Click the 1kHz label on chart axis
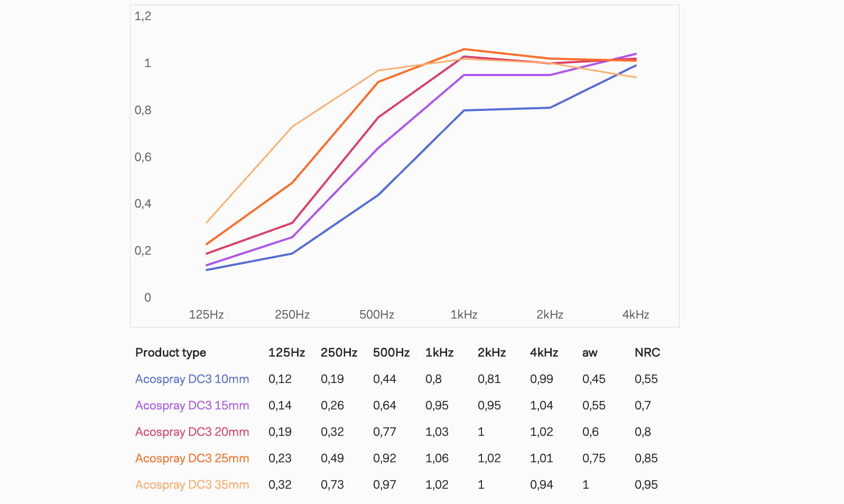The width and height of the screenshot is (844, 504). click(x=464, y=314)
